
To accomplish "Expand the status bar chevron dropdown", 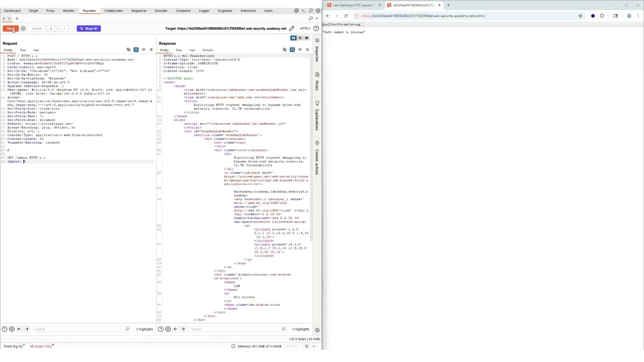I will (314, 346).
